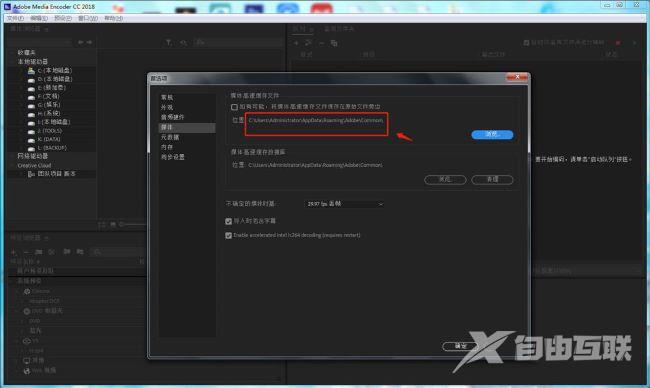Click import presets icon in preset browser

pos(66,252)
